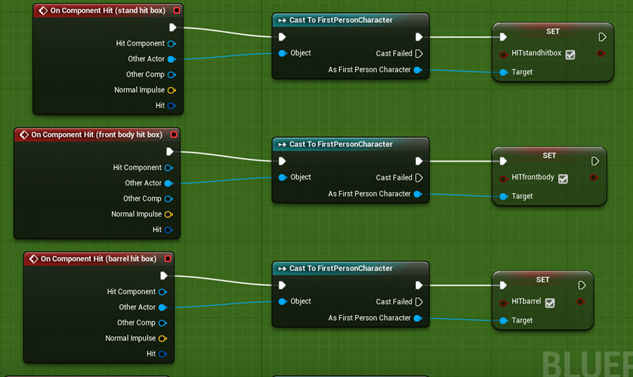Image resolution: width=633 pixels, height=377 pixels.
Task: Click Cast Failed pin on bottom Cast node
Action: click(x=419, y=302)
